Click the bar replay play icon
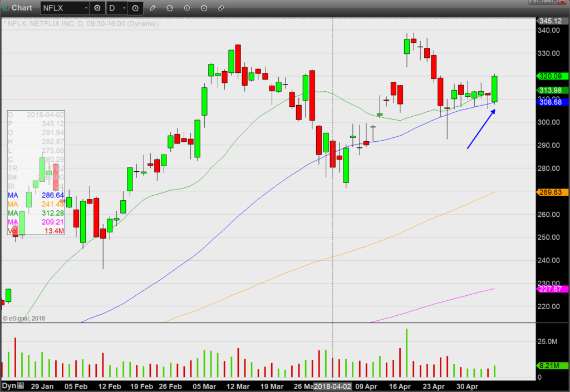The image size is (570, 392). [187, 8]
